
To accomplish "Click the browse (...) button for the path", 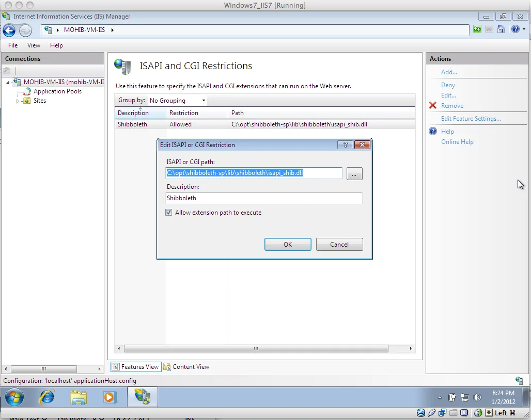I will [x=354, y=174].
